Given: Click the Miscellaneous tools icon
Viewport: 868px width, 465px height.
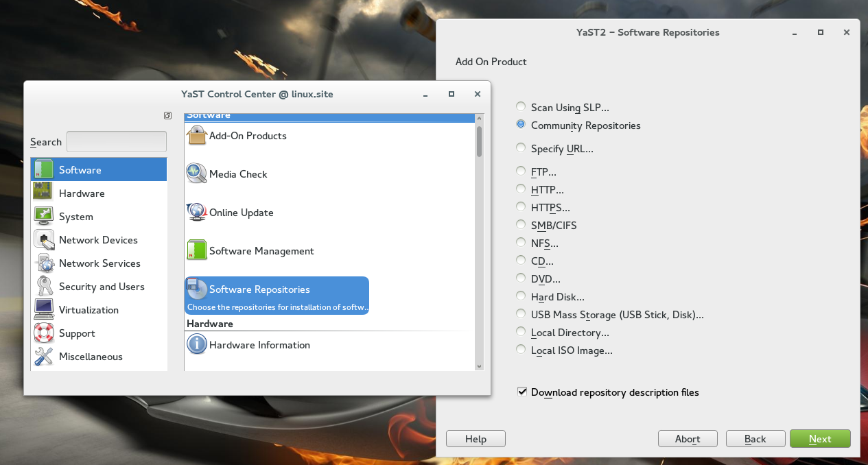Looking at the screenshot, I should [x=43, y=356].
